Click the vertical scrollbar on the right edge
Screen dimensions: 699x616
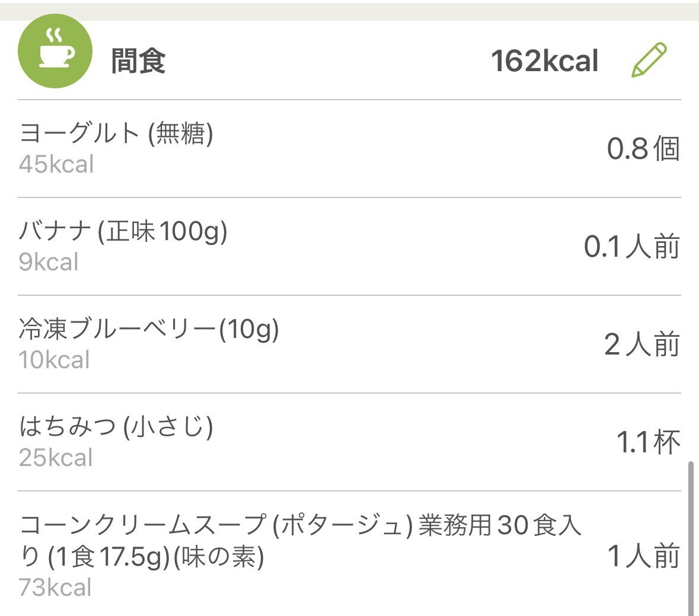click(691, 538)
